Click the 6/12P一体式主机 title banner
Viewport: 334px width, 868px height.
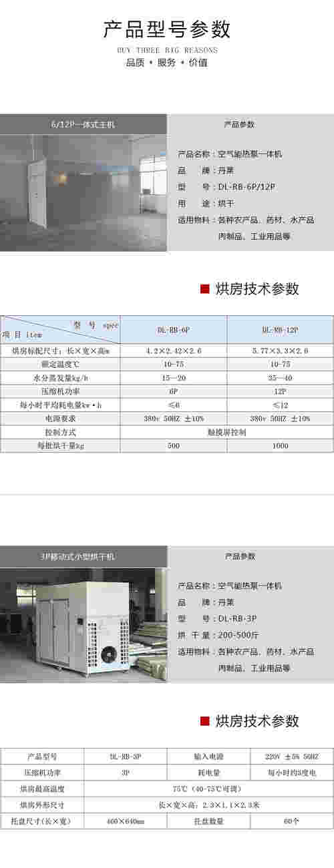tap(83, 124)
